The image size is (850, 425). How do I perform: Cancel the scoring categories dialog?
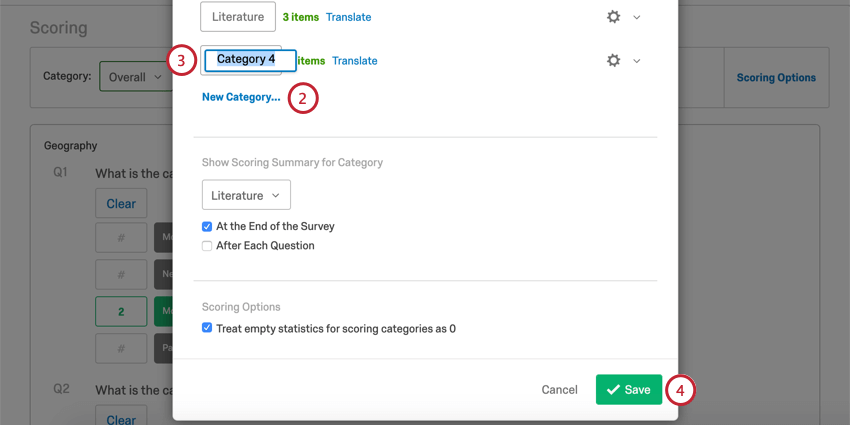(559, 390)
